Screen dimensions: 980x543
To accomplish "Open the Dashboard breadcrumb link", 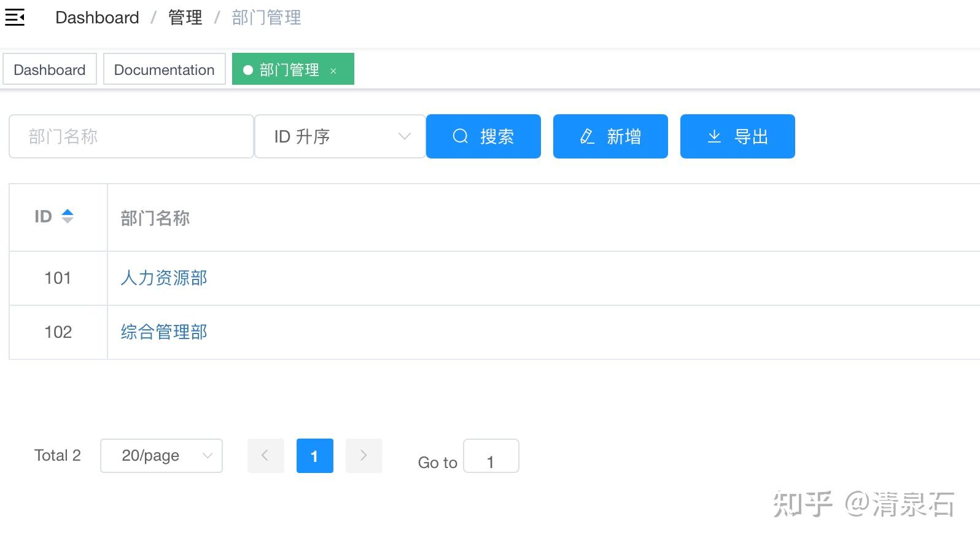I will [x=97, y=17].
